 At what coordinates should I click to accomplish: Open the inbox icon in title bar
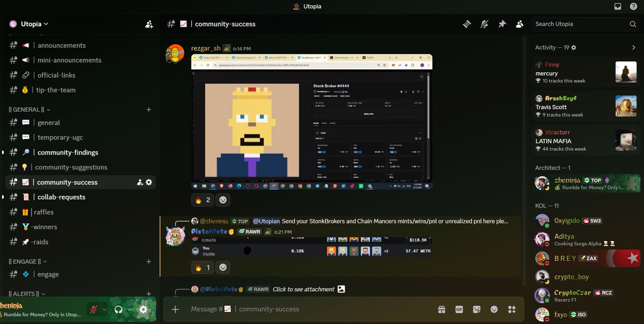(x=618, y=6)
